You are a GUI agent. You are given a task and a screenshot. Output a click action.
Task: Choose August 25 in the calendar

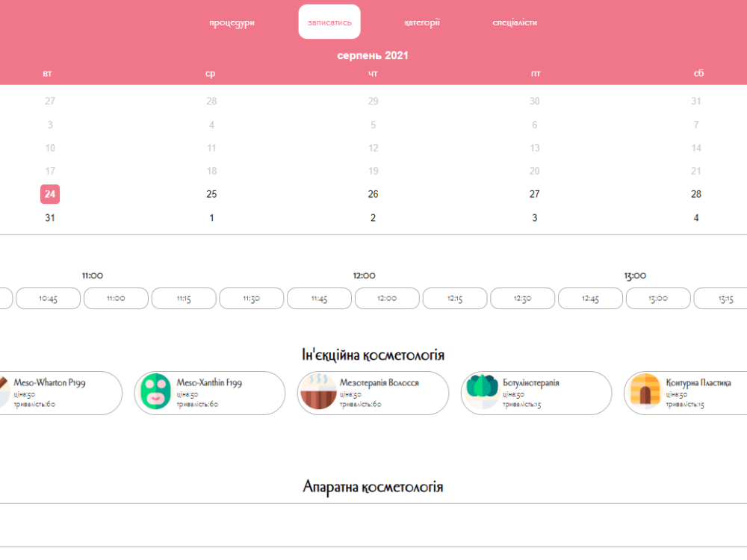pos(211,194)
